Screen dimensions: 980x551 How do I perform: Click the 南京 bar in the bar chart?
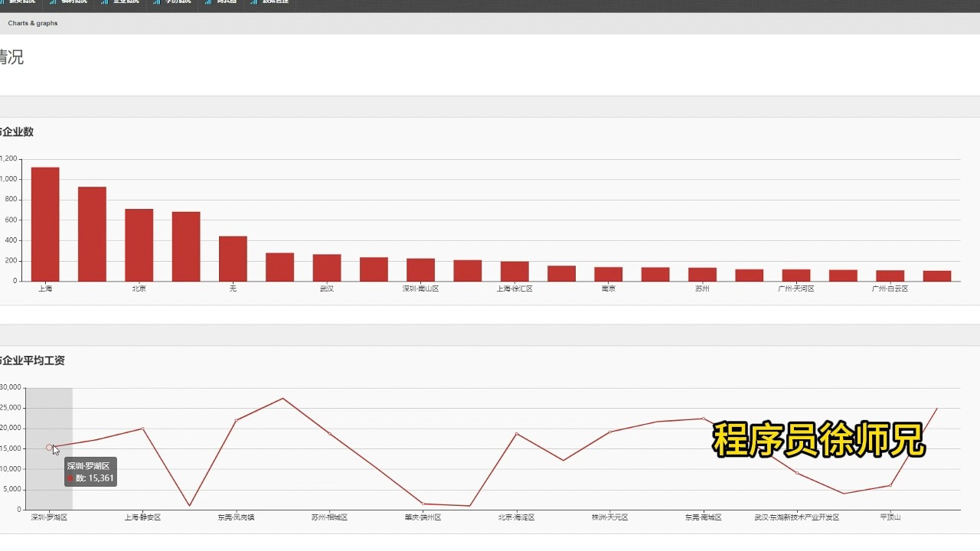tap(608, 274)
